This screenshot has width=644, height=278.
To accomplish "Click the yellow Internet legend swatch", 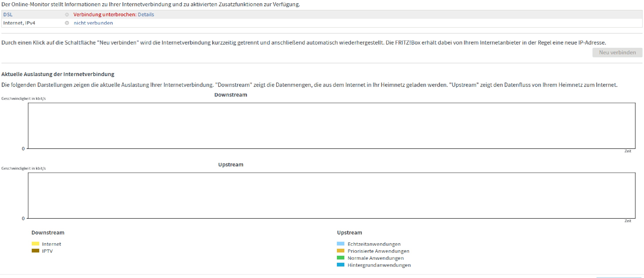I will (35, 244).
